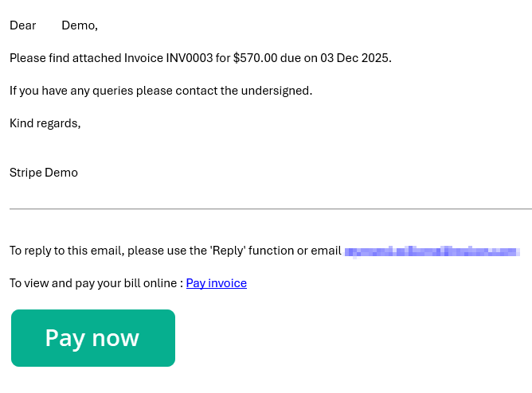Click 'To view and pay your bill online'
532x393 pixels.
tap(94, 283)
